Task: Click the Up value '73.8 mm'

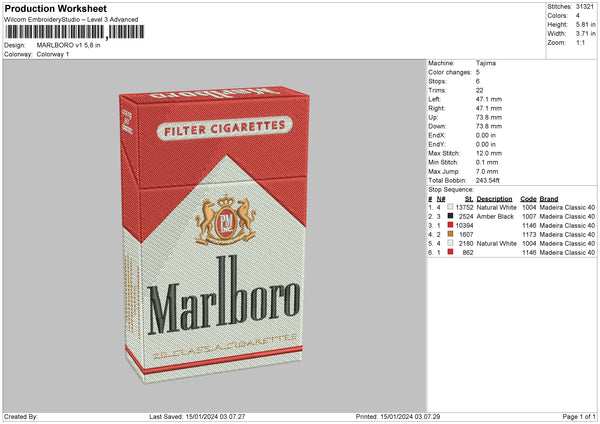Action: click(x=489, y=117)
